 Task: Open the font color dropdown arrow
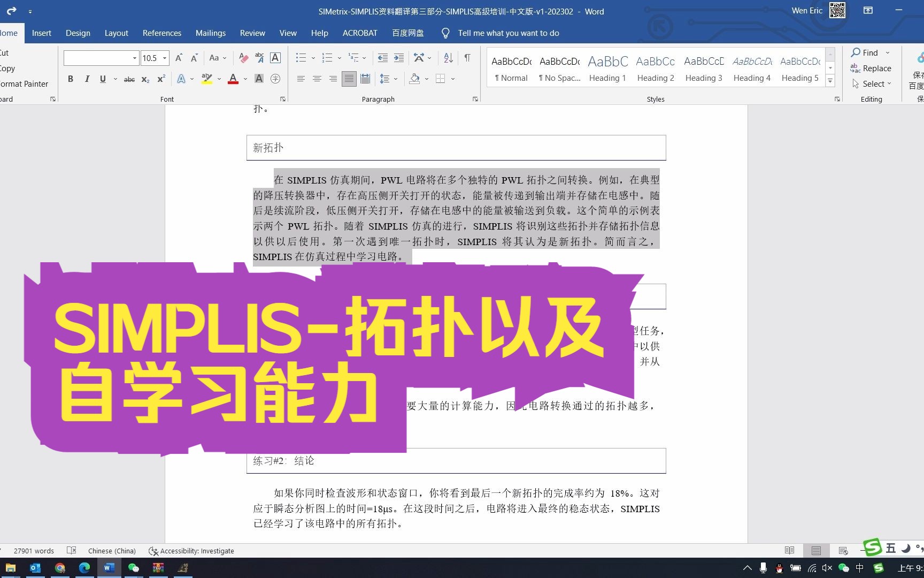click(244, 79)
